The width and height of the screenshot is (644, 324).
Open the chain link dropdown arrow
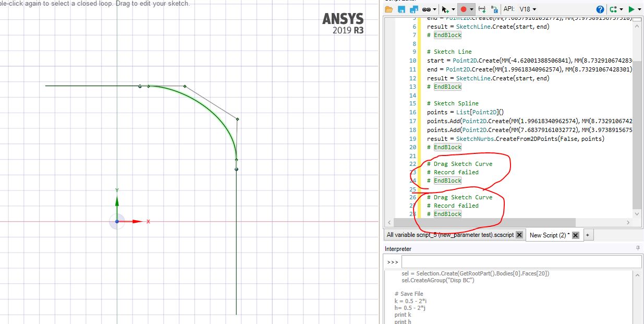click(x=434, y=9)
